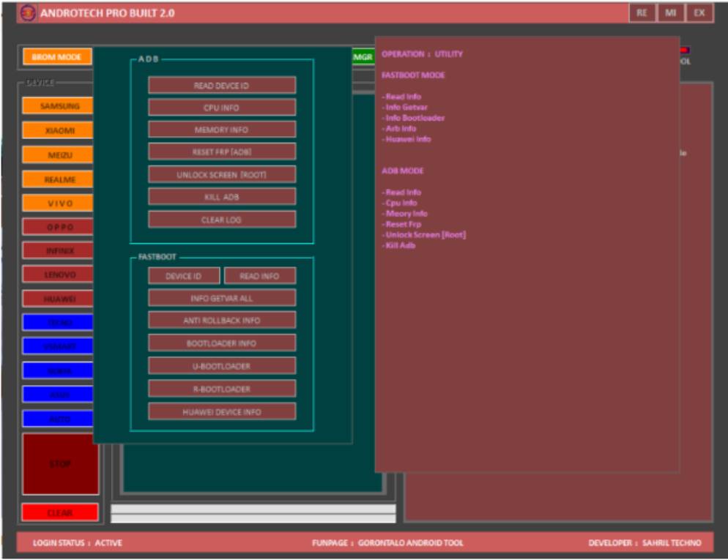Run CPU INFO under the ADB panel
Image resolution: width=728 pixels, height=560 pixels.
click(x=222, y=107)
